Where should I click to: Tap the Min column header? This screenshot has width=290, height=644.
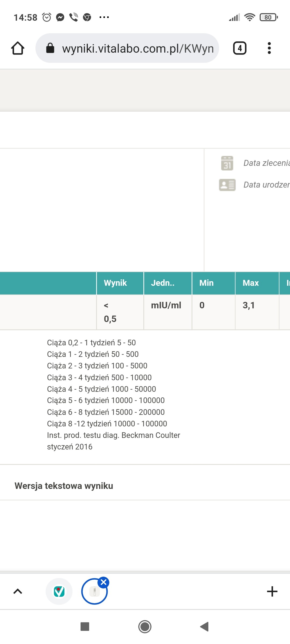pos(206,283)
